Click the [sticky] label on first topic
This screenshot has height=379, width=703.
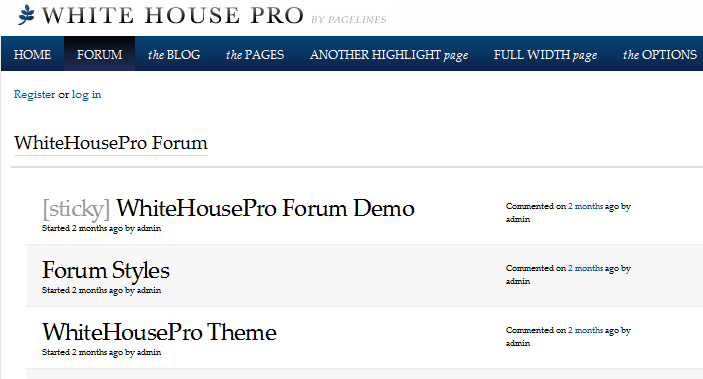[x=76, y=209]
